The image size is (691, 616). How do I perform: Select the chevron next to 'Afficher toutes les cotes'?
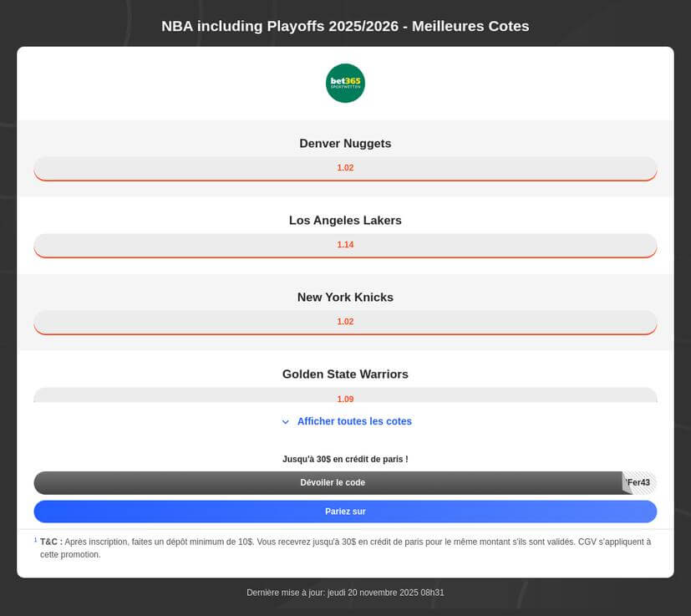click(x=286, y=422)
